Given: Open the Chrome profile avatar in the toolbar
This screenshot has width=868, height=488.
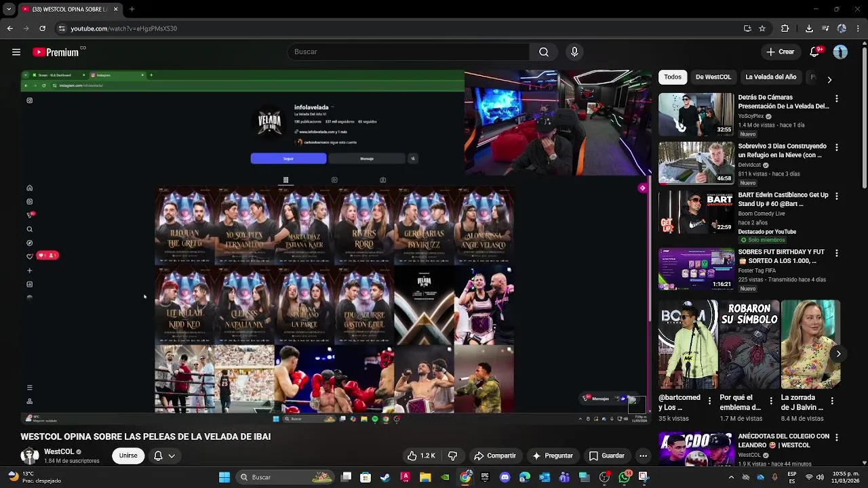Looking at the screenshot, I should [842, 28].
